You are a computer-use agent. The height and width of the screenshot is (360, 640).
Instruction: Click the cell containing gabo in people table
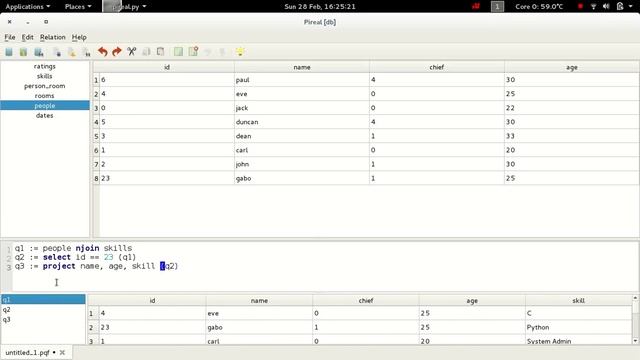point(302,178)
